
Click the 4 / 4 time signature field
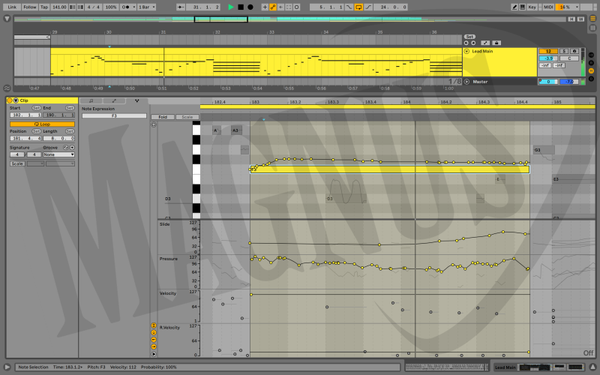tap(94, 7)
